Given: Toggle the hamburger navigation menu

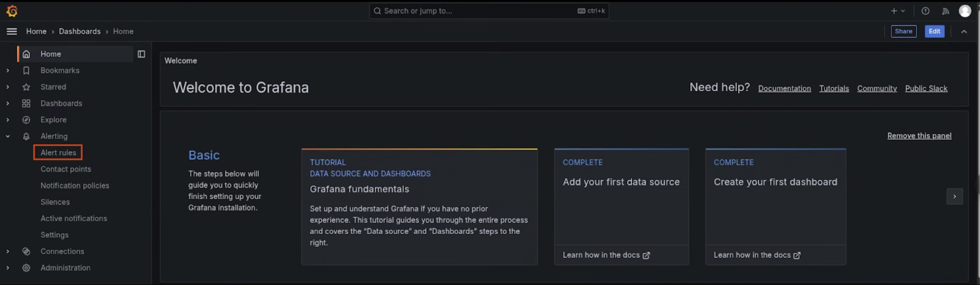Looking at the screenshot, I should (12, 32).
